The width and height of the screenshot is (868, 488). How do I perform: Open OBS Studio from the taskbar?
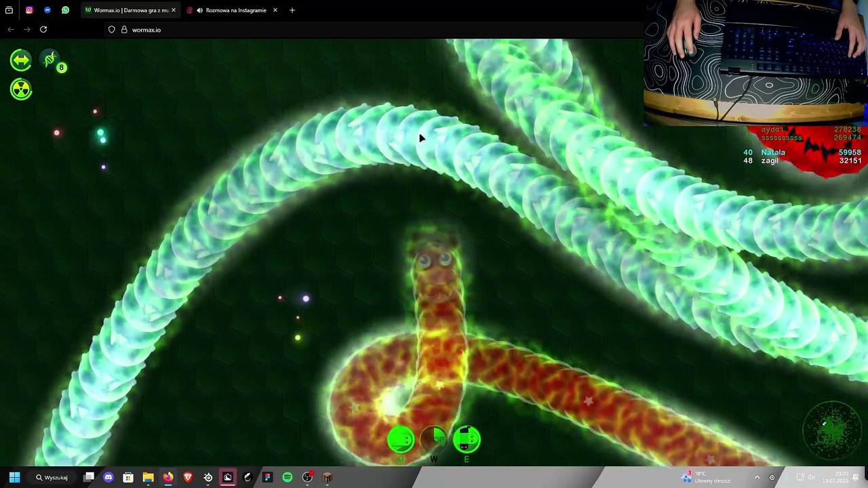coord(308,477)
